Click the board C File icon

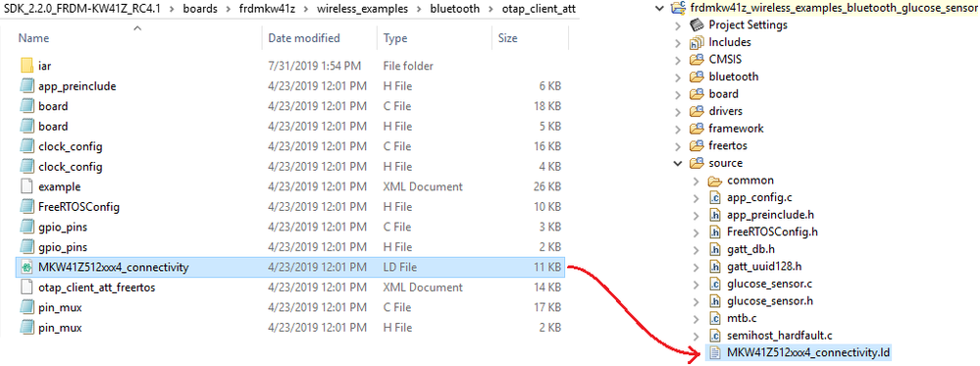tap(26, 106)
